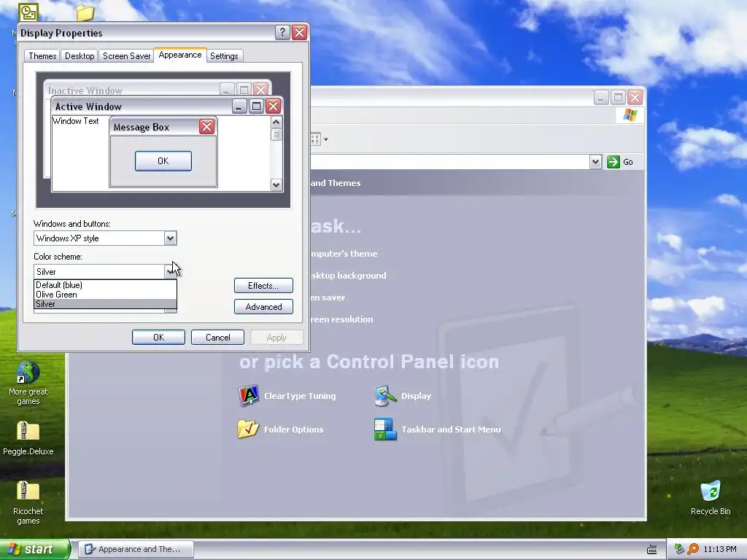This screenshot has height=560, width=747.
Task: Confirm Display Properties with OK
Action: click(x=158, y=337)
